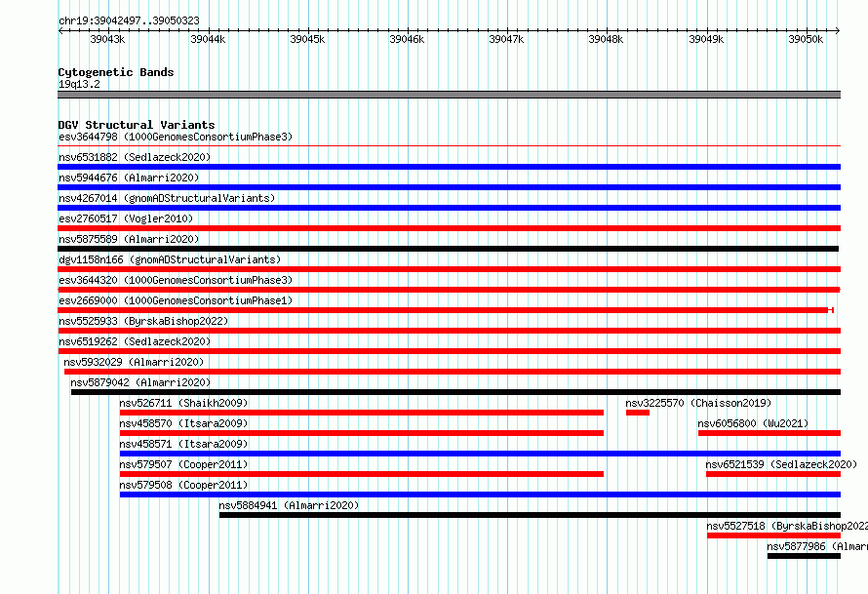Click the nsv5944676 Almarri2020 blue bar
The width and height of the screenshot is (868, 594).
(449, 187)
